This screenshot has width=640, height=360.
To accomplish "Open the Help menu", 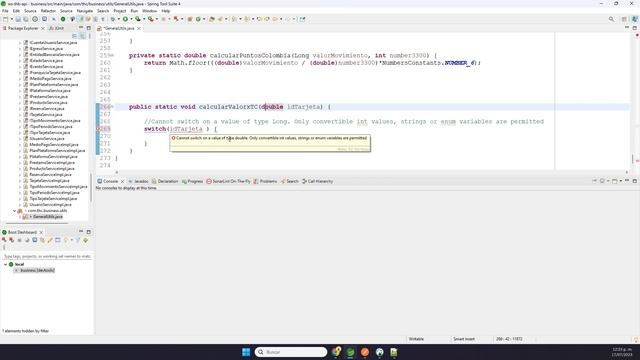I will 165,11.
